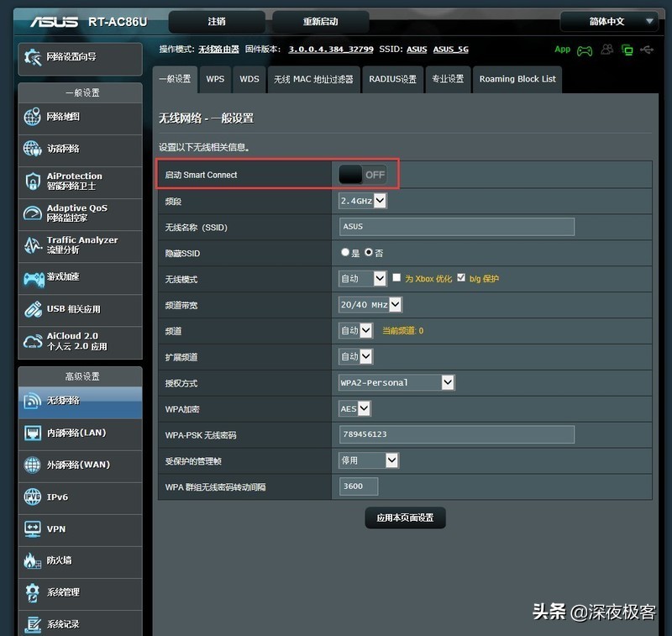Click the WPA-PSK 无线密码 input field

(457, 434)
